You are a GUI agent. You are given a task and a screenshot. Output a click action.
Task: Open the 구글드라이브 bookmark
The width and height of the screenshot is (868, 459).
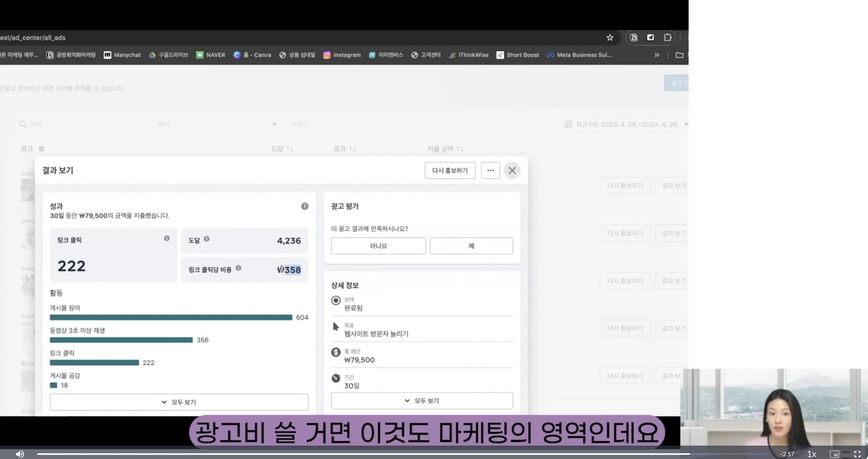(168, 55)
